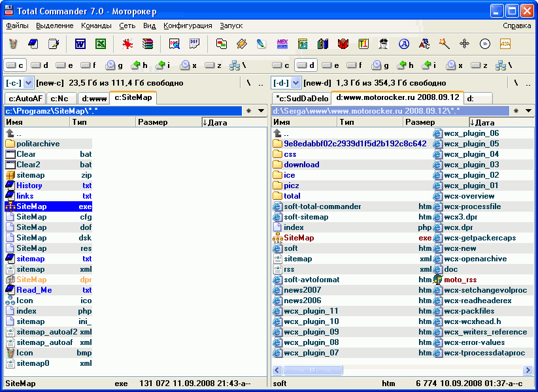Open right panel favorites asterisk button
Screen dimensions: 538x392
[x=516, y=111]
